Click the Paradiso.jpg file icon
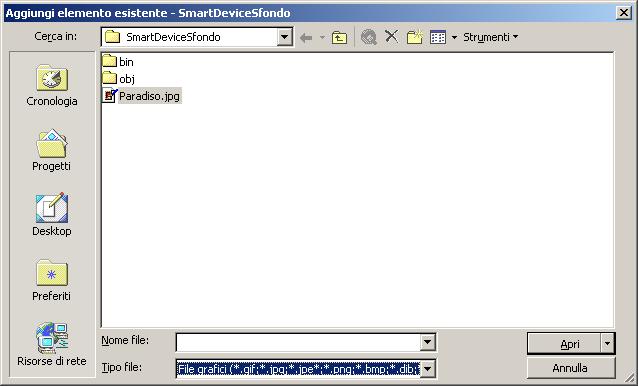Screen dimensions: 638x386 click(x=109, y=96)
